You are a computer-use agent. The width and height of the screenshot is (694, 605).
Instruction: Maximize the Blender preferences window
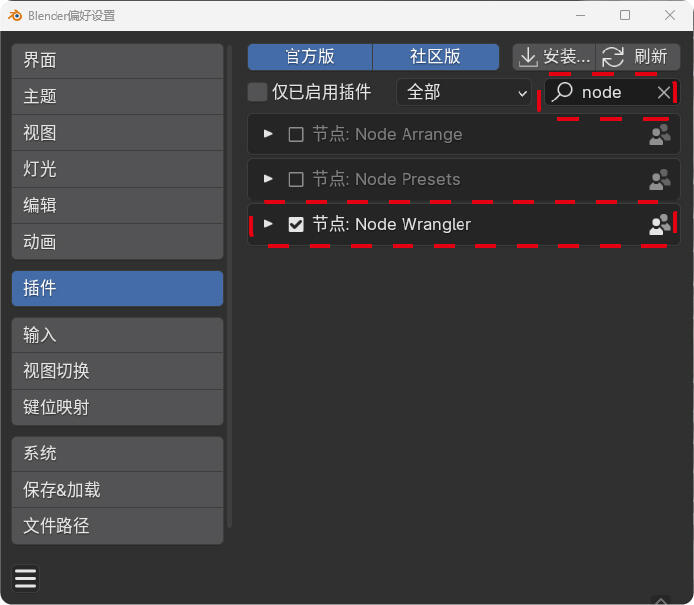625,15
